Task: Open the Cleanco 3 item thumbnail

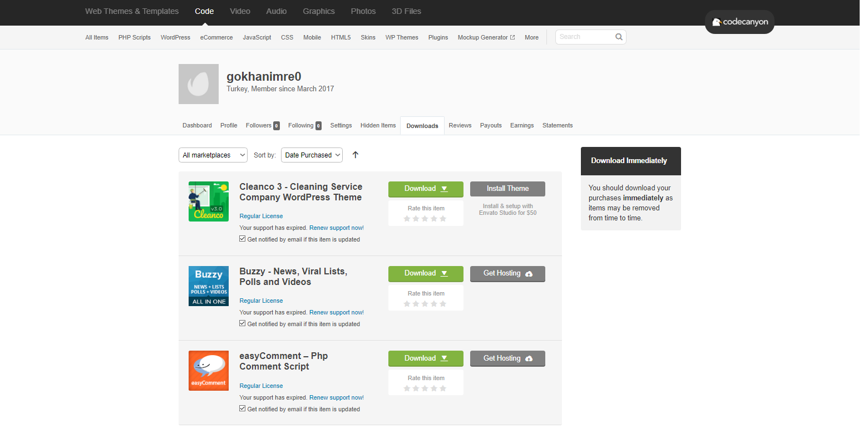Action: point(209,201)
